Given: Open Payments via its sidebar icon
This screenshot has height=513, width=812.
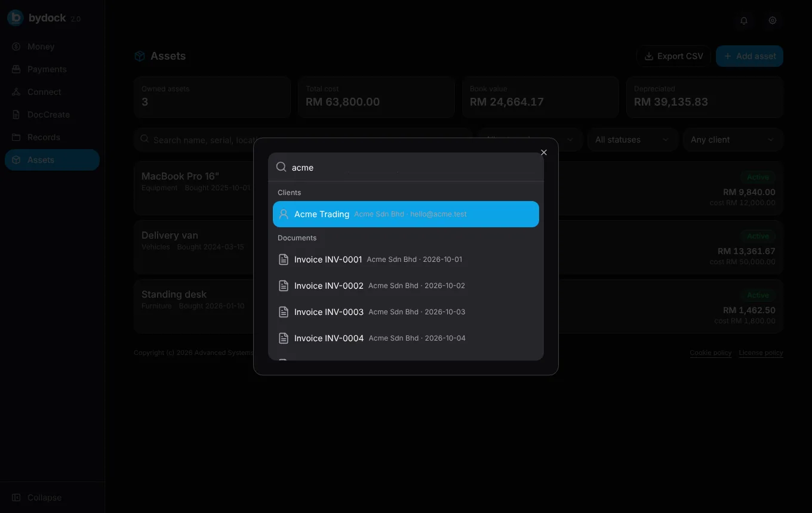Looking at the screenshot, I should [16, 69].
